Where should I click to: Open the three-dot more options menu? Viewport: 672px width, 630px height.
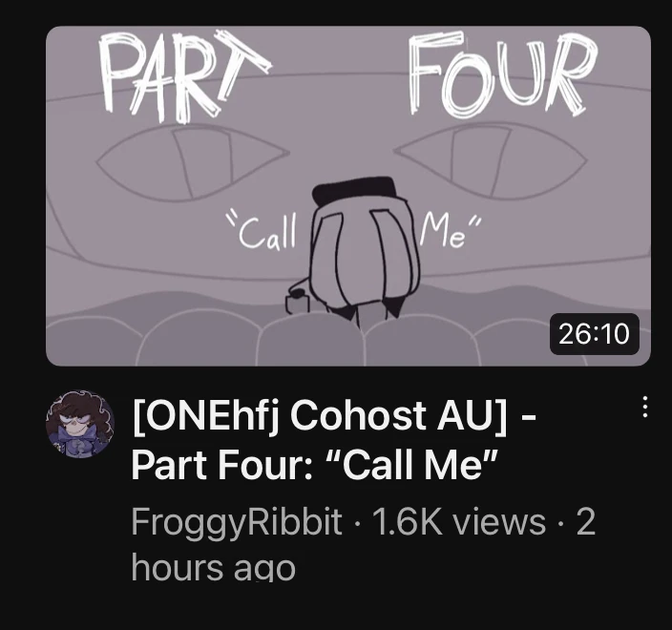coord(645,407)
